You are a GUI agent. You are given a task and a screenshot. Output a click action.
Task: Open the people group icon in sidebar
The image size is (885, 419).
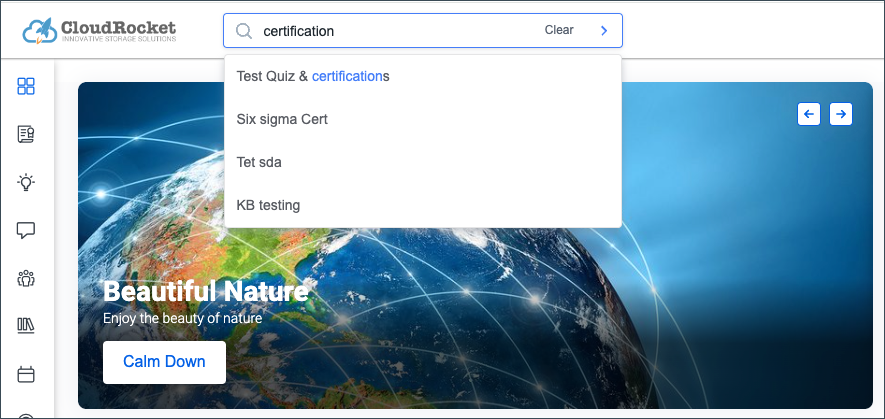tap(26, 278)
